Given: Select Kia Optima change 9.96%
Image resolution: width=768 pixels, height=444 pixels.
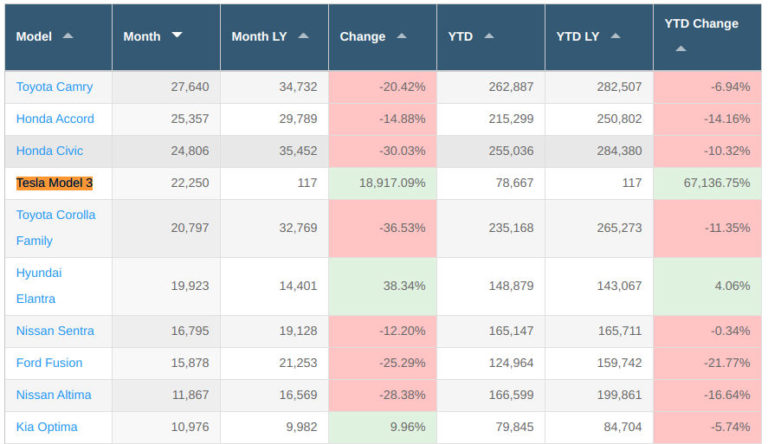Looking at the screenshot, I should 408,427.
